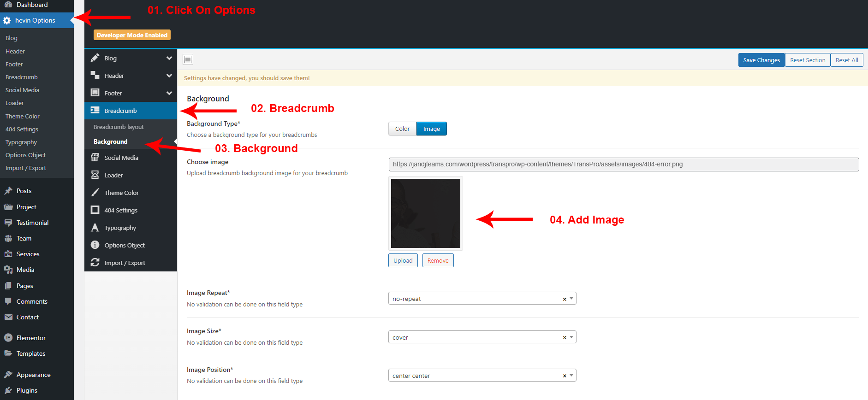Viewport: 868px width, 400px height.
Task: Click the Social Media gift icon
Action: click(x=95, y=158)
